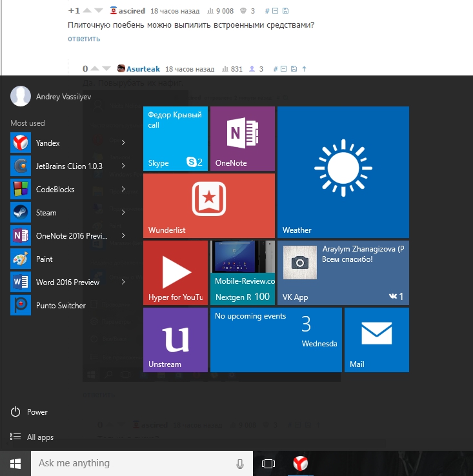Click the Task View taskbar button
Viewport: 473px width, 476px height.
click(x=268, y=463)
